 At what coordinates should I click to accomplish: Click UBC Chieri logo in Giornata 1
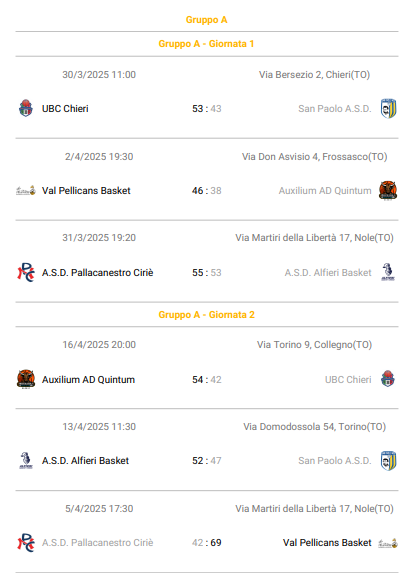(26, 108)
